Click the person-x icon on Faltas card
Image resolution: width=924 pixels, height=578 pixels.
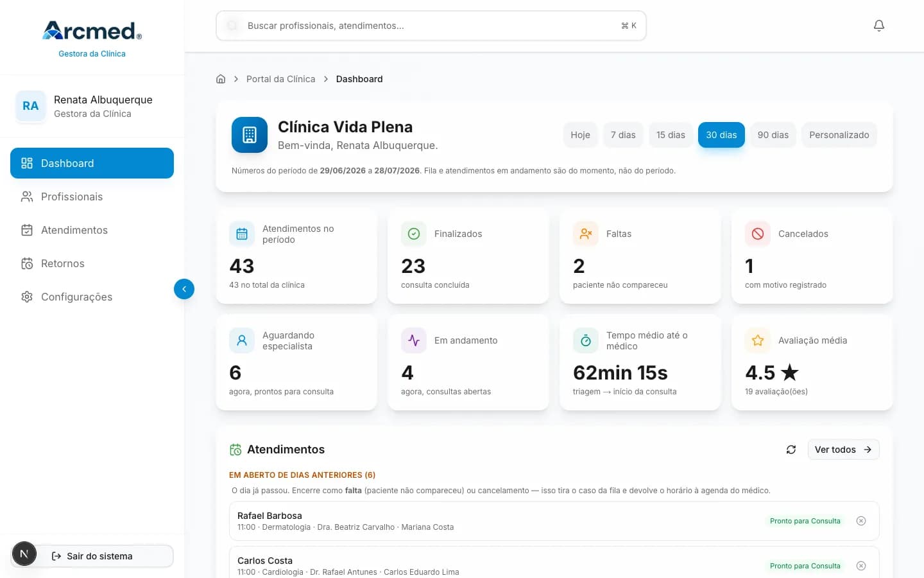click(586, 234)
